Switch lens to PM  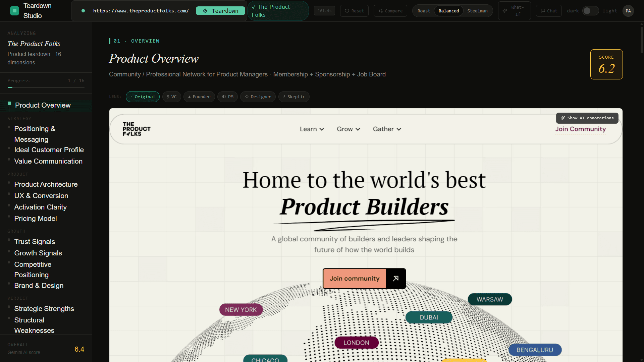(x=227, y=97)
